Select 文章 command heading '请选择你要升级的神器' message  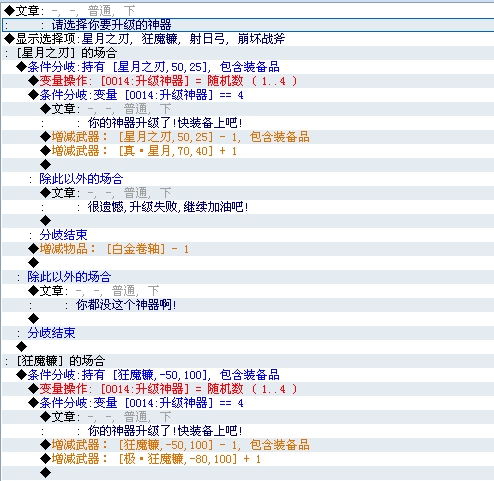tap(248, 11)
